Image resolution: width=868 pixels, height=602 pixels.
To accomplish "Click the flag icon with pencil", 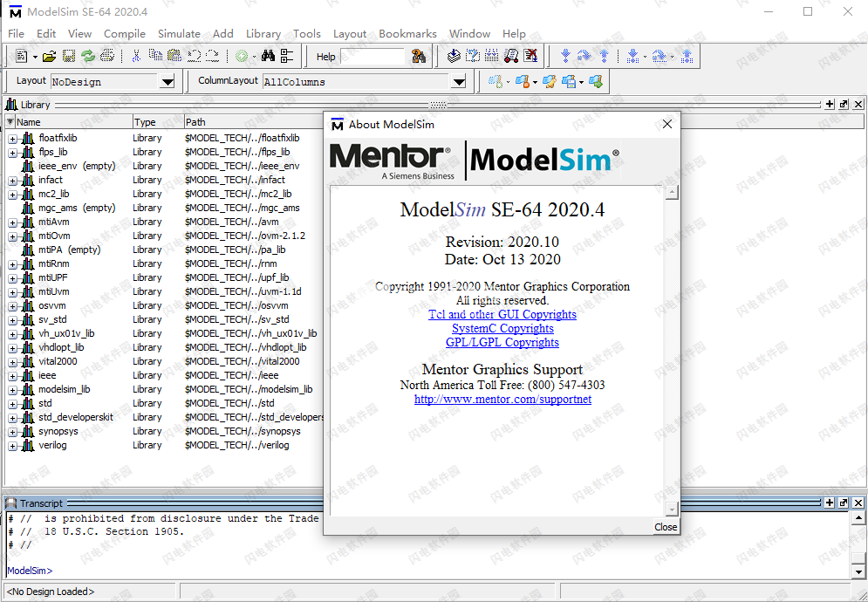I will 549,82.
